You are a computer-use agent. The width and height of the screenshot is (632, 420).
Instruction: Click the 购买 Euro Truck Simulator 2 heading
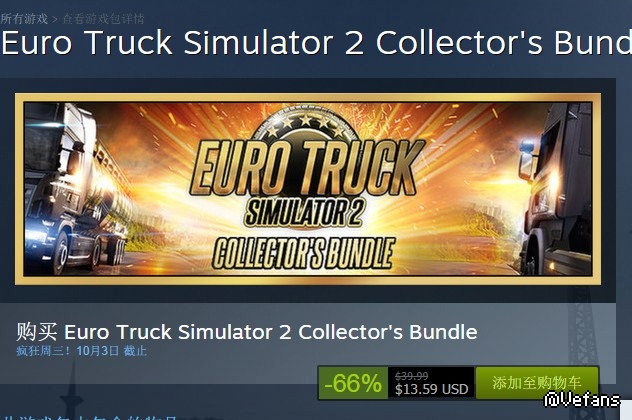(247, 332)
